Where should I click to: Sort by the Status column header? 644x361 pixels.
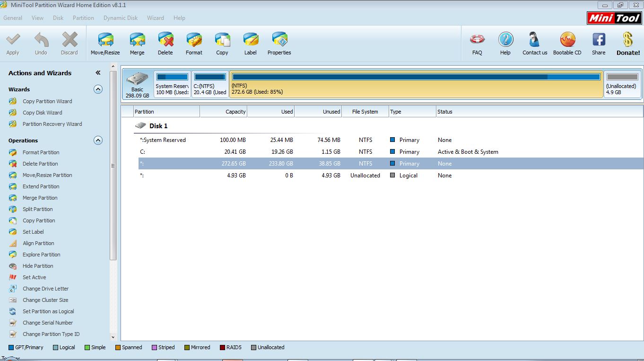pos(539,112)
